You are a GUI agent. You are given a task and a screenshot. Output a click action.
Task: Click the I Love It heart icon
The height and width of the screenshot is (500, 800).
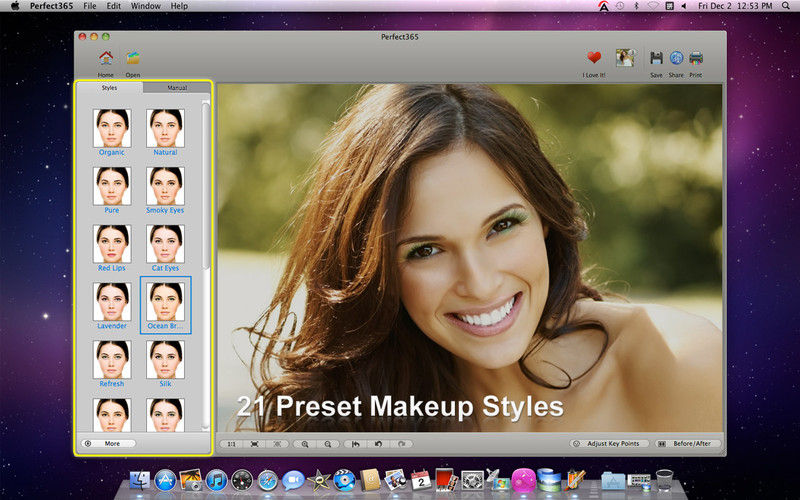click(594, 58)
